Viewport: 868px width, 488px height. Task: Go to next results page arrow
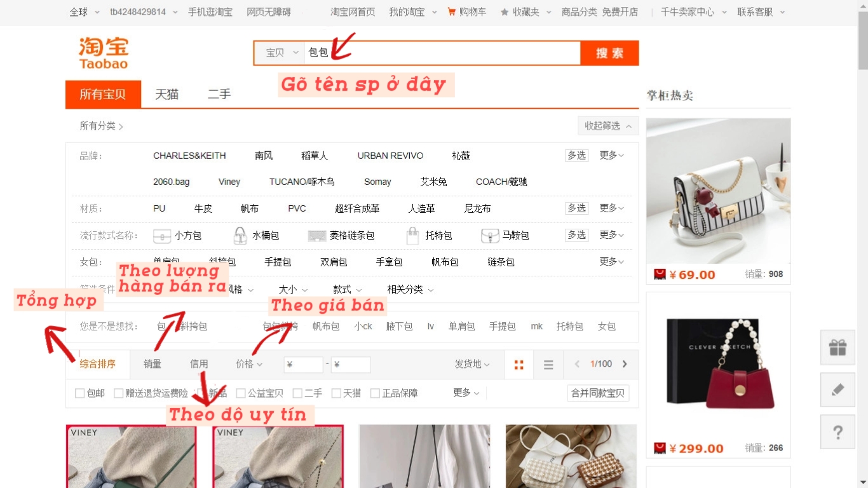[x=625, y=364]
